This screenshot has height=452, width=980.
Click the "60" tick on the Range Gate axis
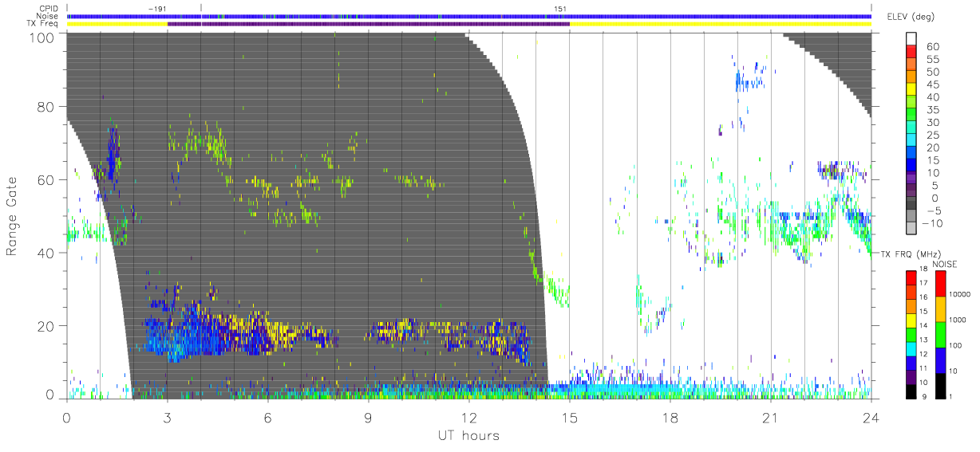(48, 179)
